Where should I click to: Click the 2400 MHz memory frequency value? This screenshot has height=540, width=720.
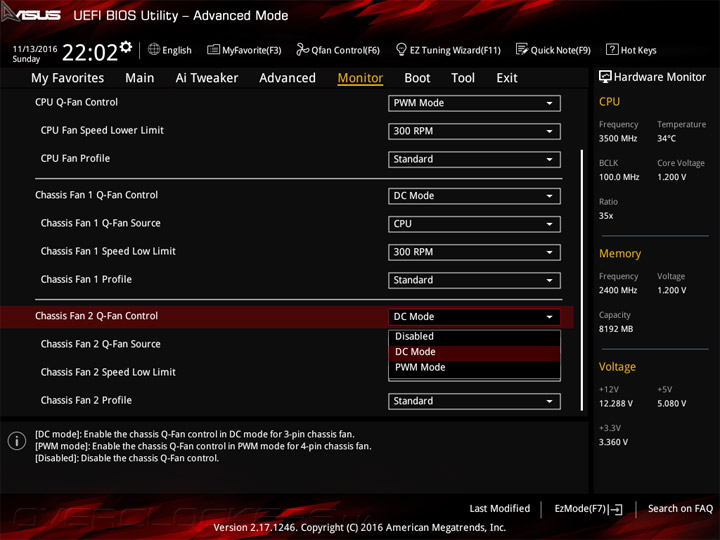click(x=618, y=291)
